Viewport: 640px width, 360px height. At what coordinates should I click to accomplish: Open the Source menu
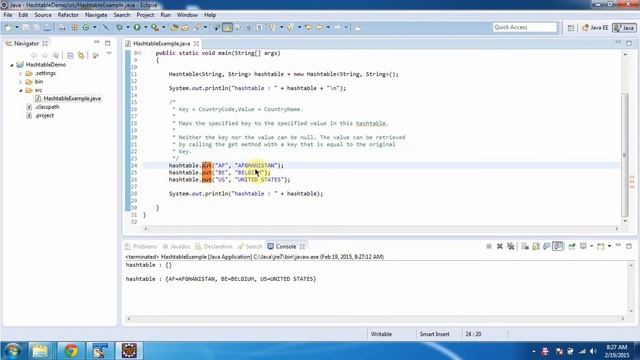tap(43, 15)
